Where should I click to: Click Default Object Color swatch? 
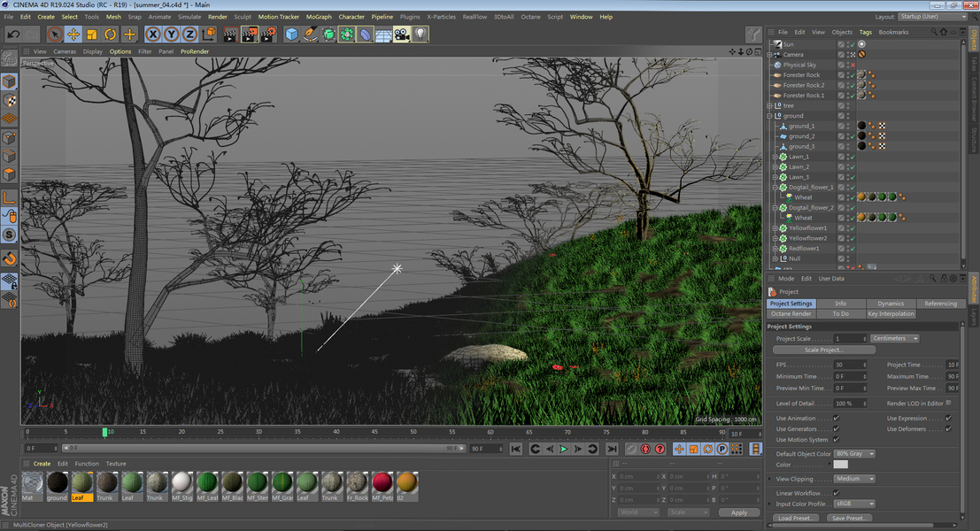pos(841,464)
